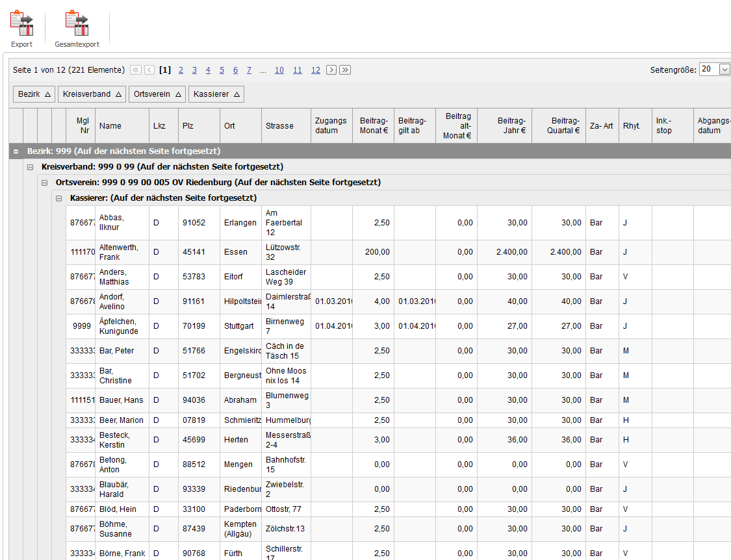Open page 2 link
The width and height of the screenshot is (731, 560).
(x=181, y=70)
